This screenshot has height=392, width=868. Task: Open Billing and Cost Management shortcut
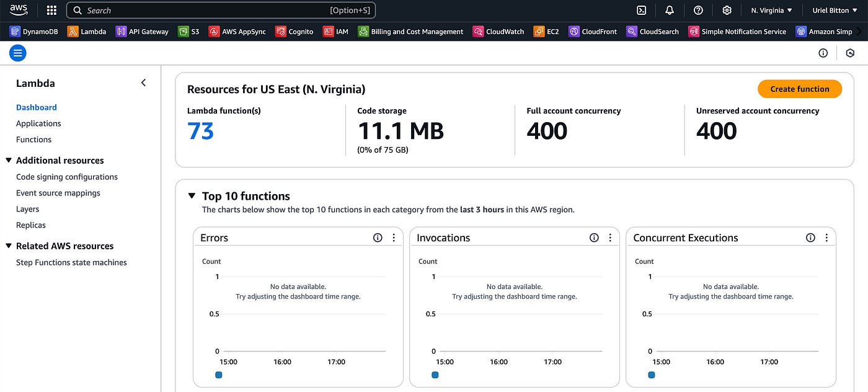[410, 32]
